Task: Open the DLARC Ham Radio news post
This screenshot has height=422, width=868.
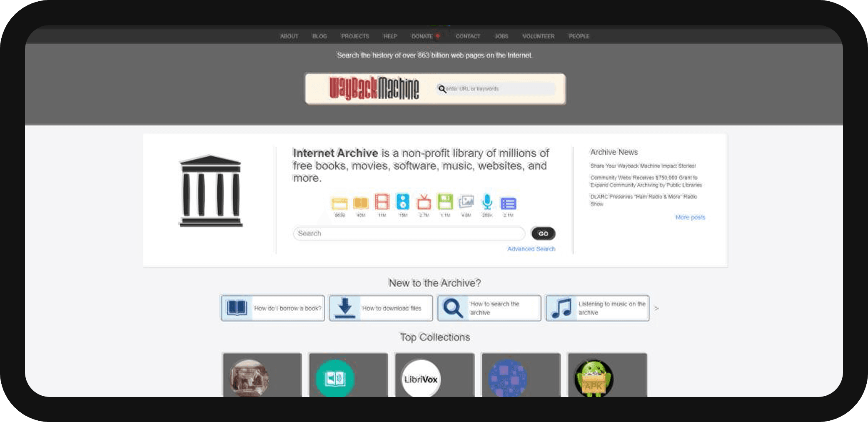Action: click(x=644, y=200)
